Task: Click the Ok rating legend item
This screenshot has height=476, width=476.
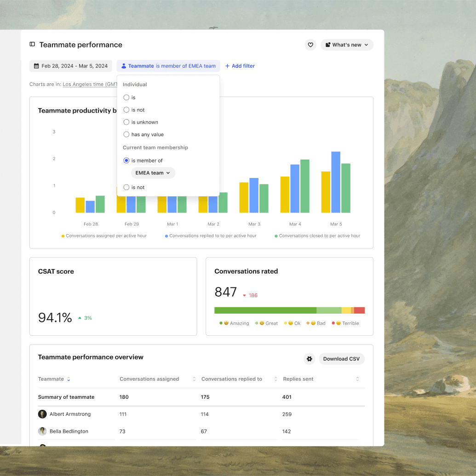Action: coord(292,323)
